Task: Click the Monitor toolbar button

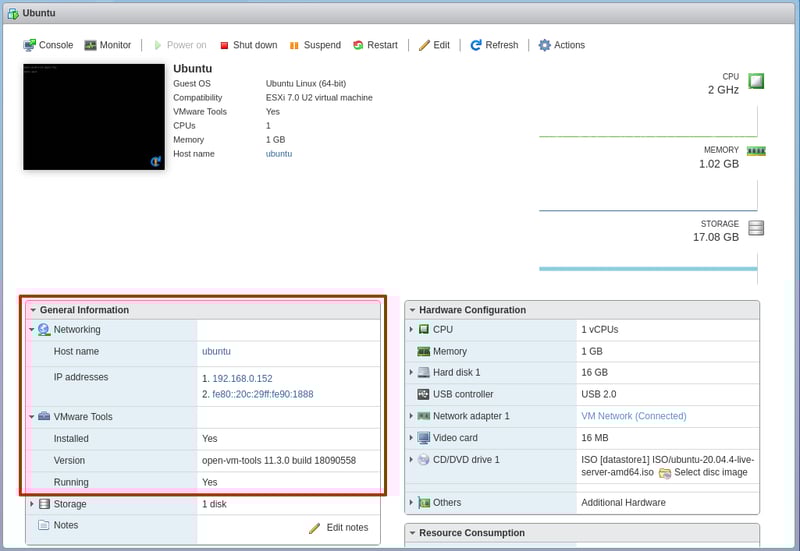Action: (108, 45)
